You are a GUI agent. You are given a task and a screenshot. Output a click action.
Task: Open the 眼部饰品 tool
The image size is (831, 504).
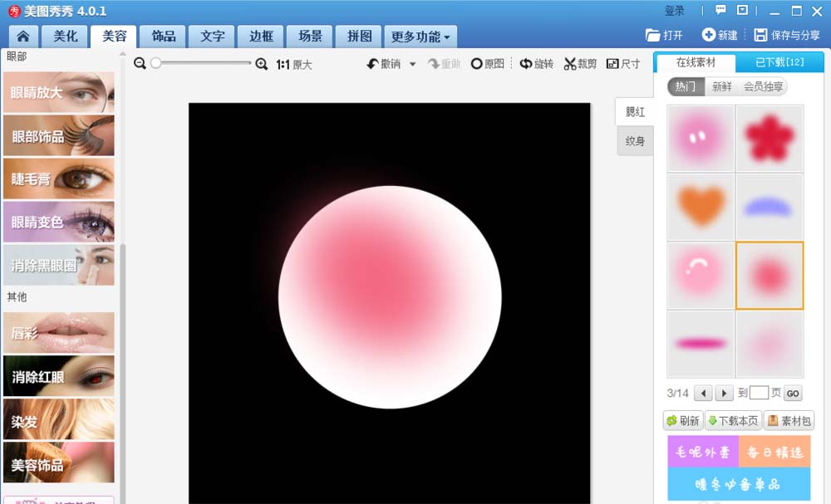coord(59,135)
